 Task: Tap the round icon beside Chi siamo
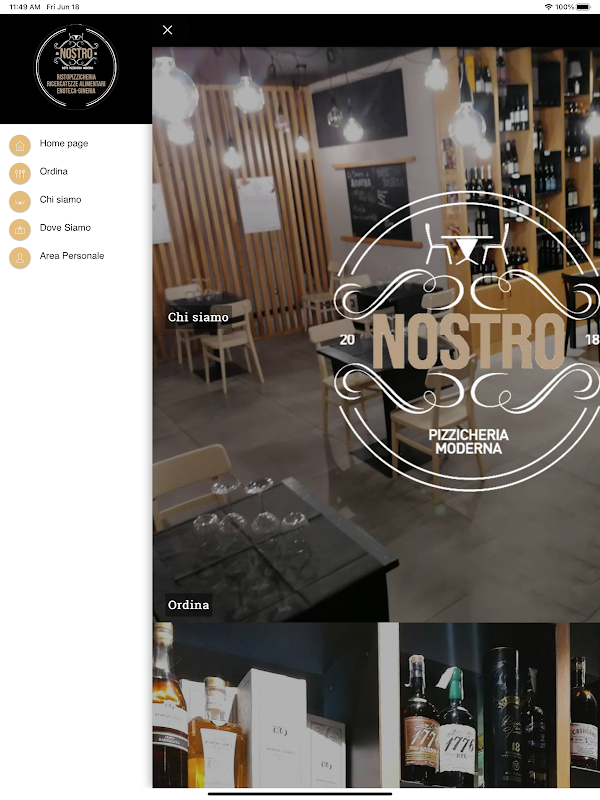pyautogui.click(x=20, y=202)
